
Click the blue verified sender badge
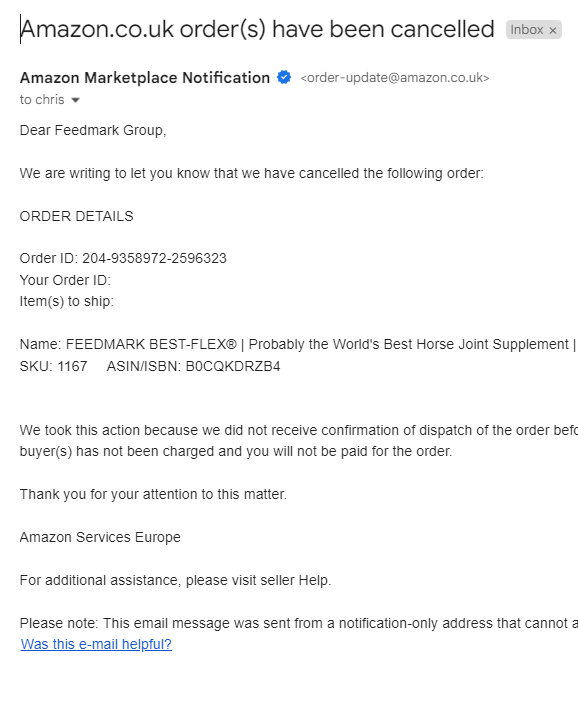(284, 78)
